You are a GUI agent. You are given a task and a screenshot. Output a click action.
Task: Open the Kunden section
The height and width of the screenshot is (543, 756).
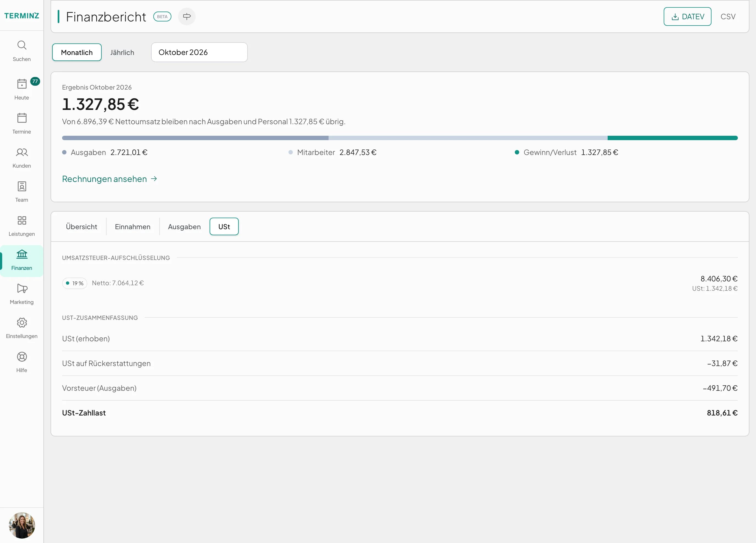pos(22,157)
